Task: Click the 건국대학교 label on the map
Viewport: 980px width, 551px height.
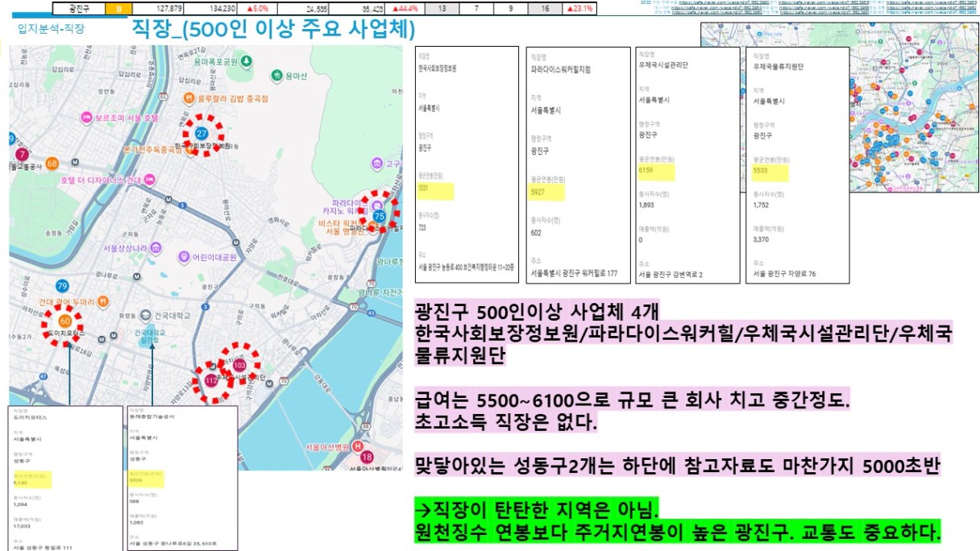Action: (172, 314)
